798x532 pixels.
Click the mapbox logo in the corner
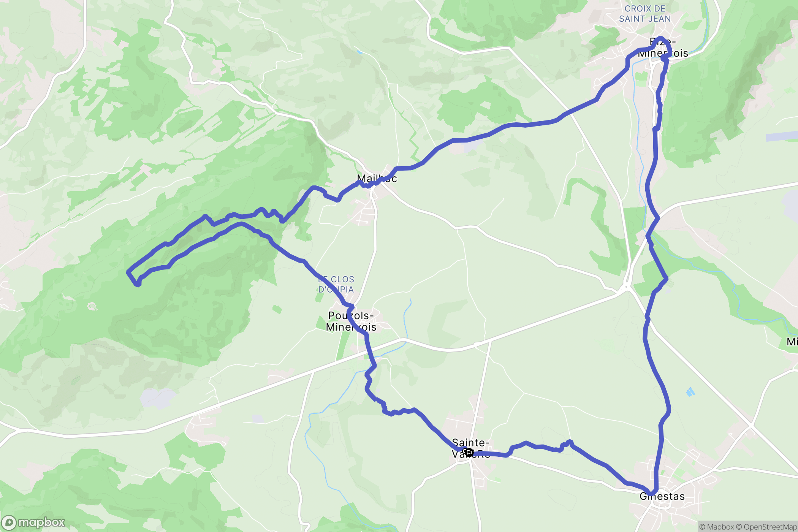point(33,522)
